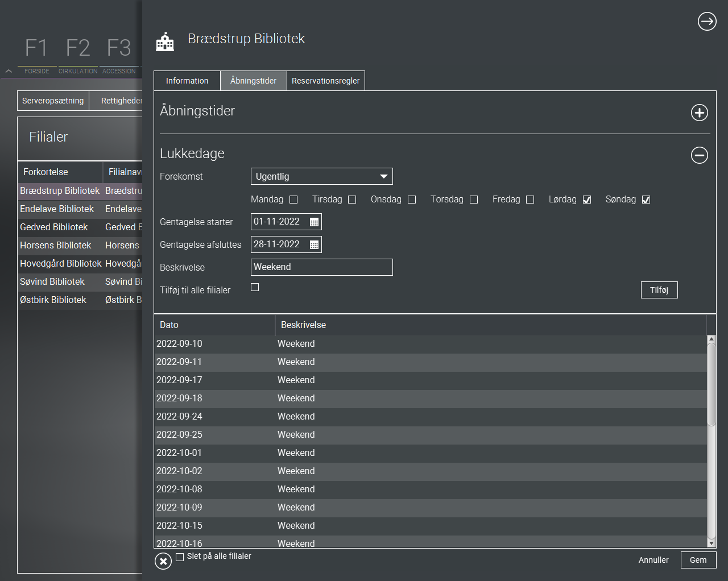Select the 2022-10-08 Weekend row

[431, 489]
